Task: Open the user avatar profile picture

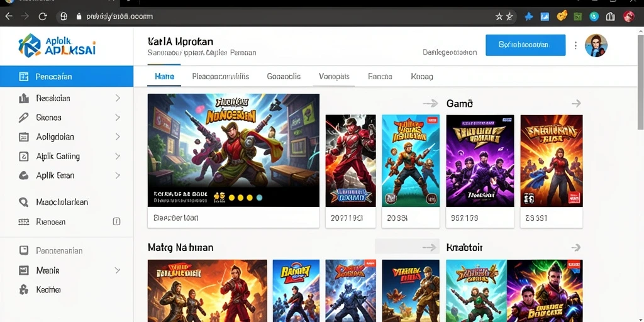Action: point(596,45)
